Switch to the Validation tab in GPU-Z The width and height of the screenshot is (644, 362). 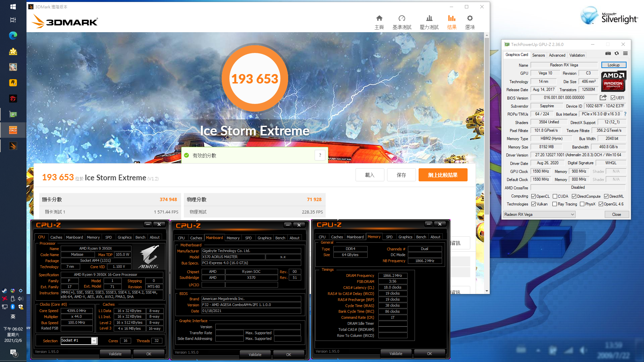(x=577, y=55)
